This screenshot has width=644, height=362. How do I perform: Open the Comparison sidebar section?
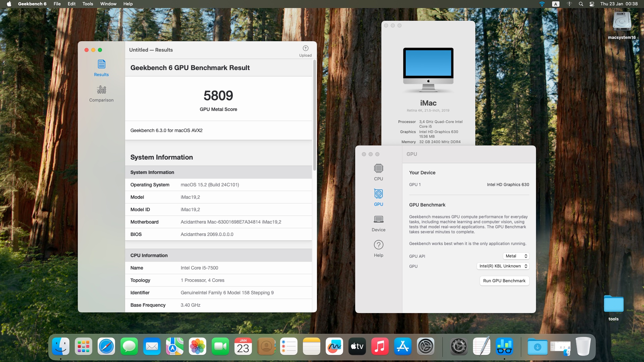(101, 94)
